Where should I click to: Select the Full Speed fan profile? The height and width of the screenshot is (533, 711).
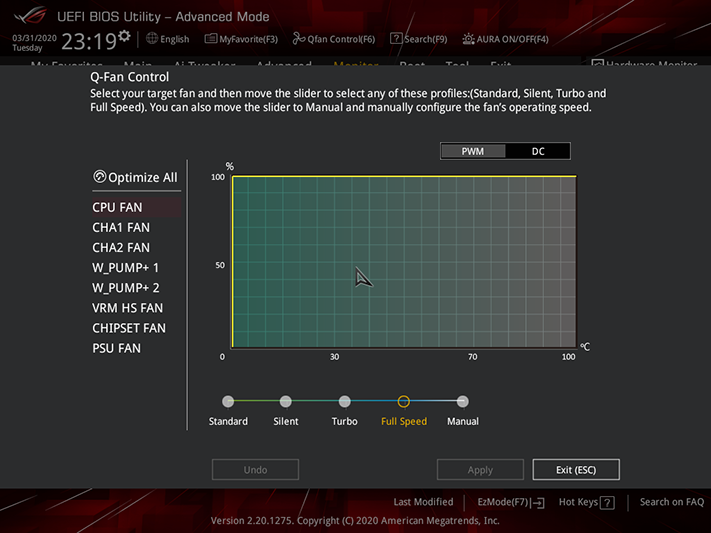coord(404,401)
